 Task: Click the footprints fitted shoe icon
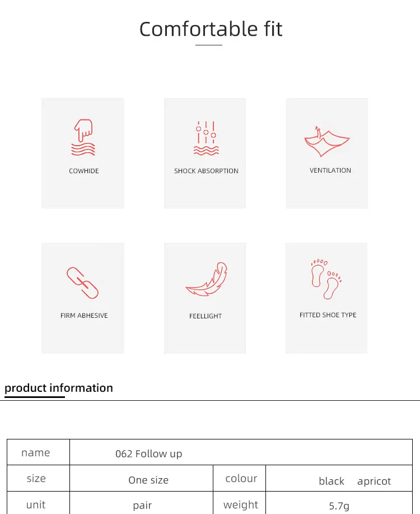(326, 279)
